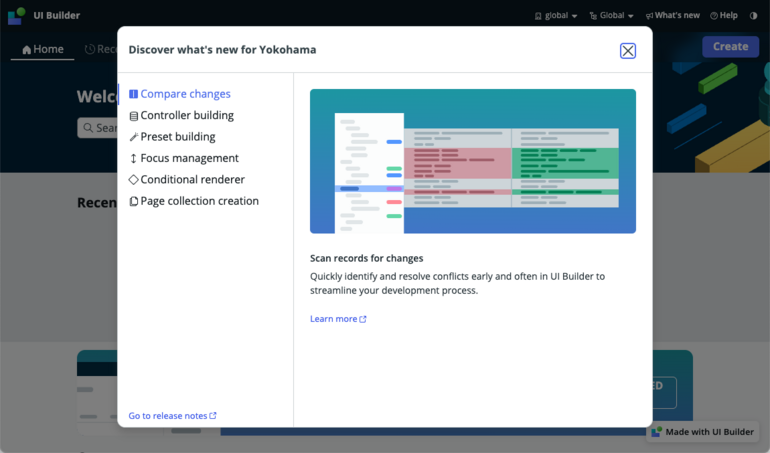Image resolution: width=770 pixels, height=453 pixels.
Task: Open Conditional renderer feature
Action: (x=187, y=180)
